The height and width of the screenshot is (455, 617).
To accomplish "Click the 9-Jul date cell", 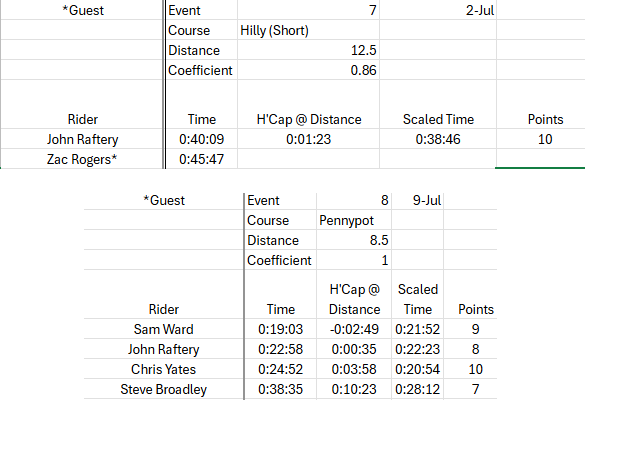I will (x=417, y=200).
